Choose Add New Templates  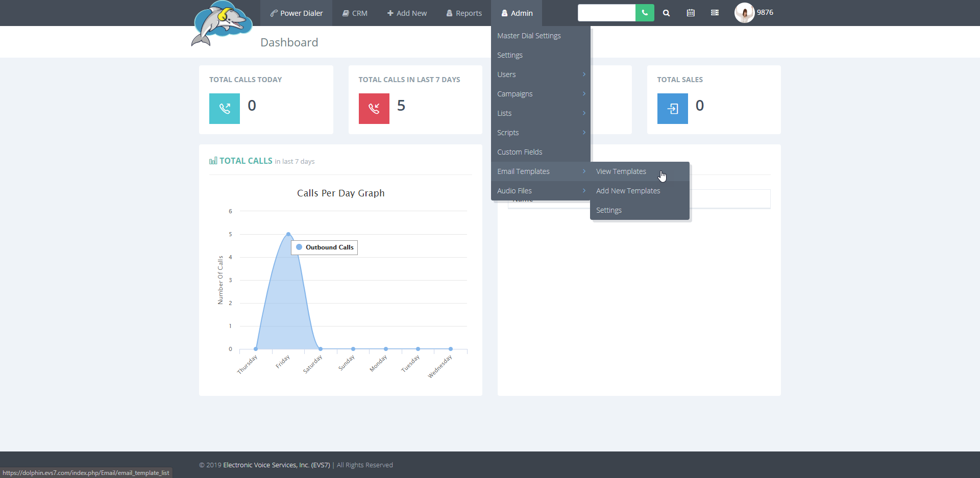[x=640, y=191]
